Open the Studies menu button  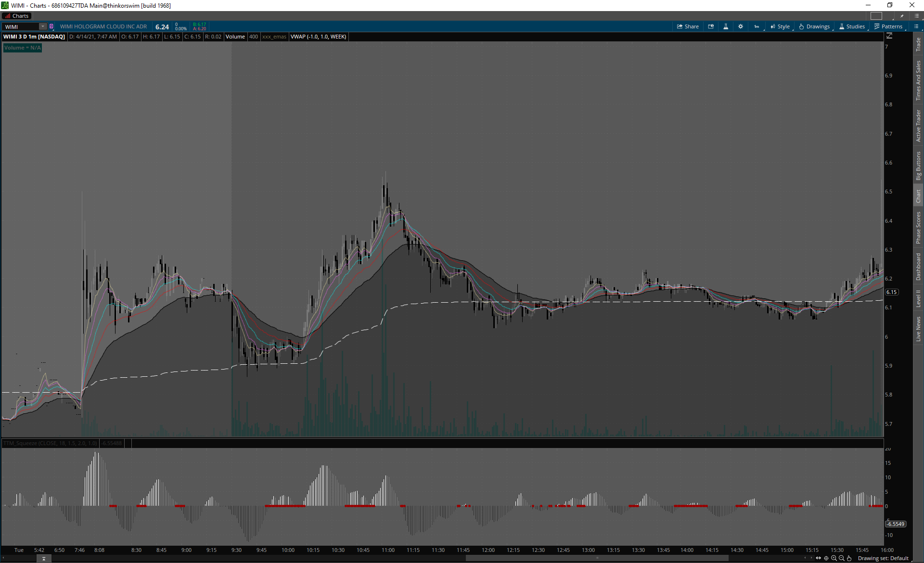pos(852,26)
